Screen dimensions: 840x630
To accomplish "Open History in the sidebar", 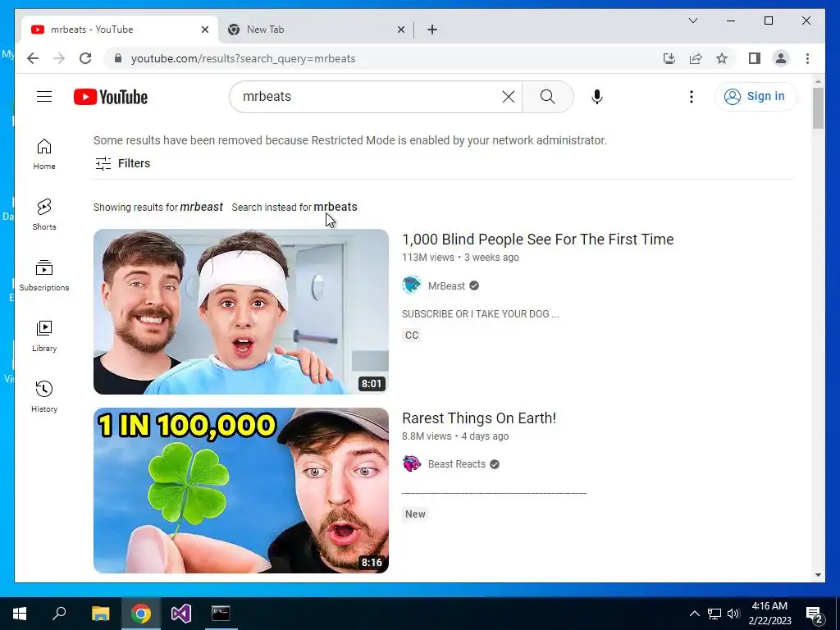I will (44, 397).
